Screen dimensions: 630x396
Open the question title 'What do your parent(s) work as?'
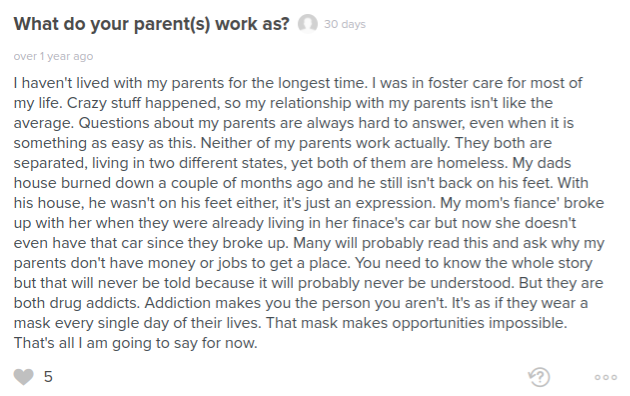click(x=151, y=24)
